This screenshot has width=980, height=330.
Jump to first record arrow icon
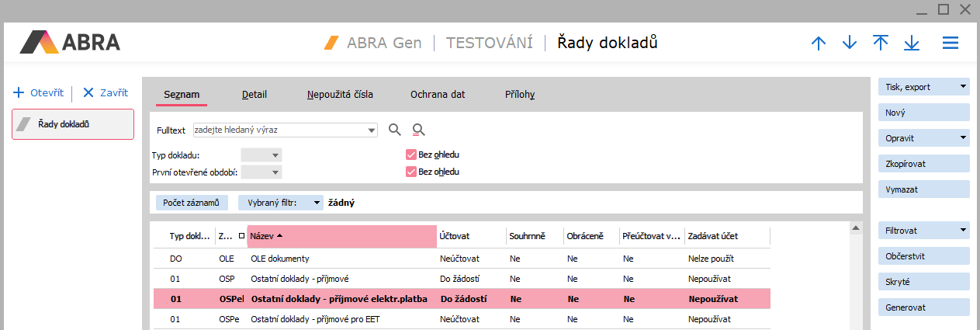880,43
